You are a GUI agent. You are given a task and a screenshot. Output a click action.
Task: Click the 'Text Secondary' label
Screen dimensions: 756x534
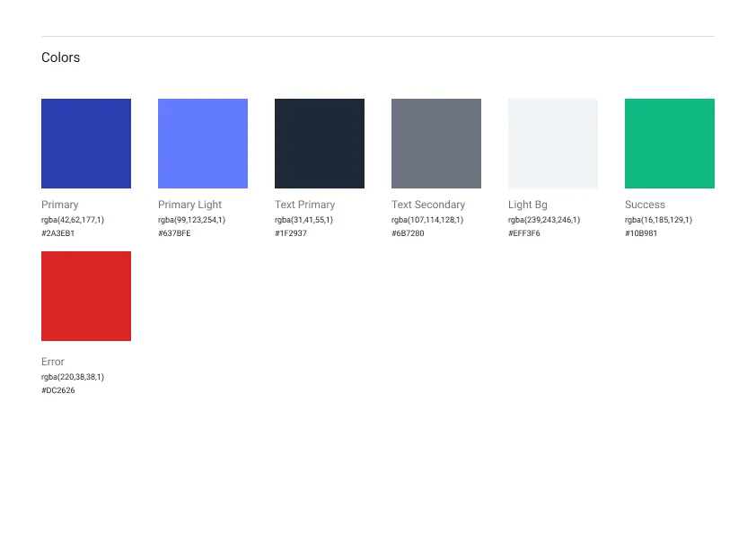pyautogui.click(x=428, y=205)
